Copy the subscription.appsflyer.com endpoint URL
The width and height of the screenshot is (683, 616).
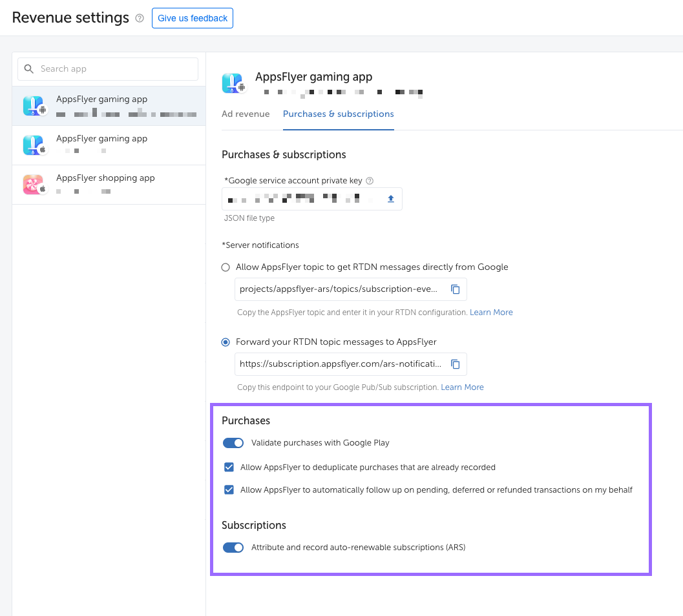click(x=455, y=364)
